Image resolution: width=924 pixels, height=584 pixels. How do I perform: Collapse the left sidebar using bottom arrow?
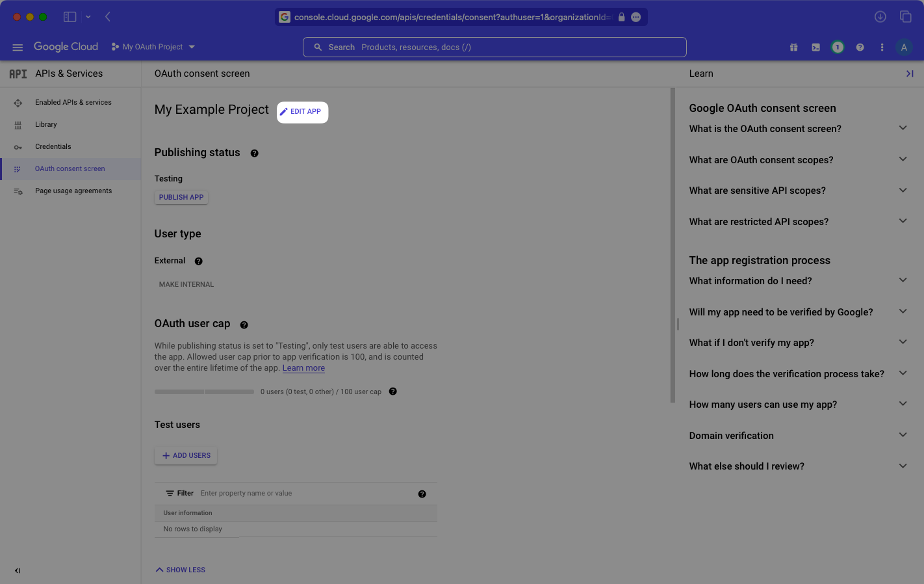[18, 570]
